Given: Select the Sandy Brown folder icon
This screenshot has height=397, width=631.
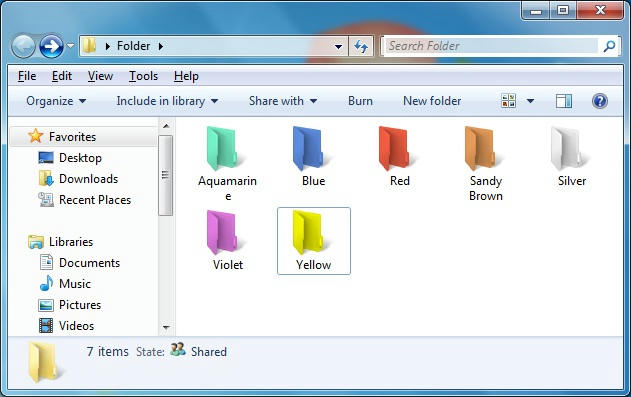Looking at the screenshot, I should tap(482, 148).
